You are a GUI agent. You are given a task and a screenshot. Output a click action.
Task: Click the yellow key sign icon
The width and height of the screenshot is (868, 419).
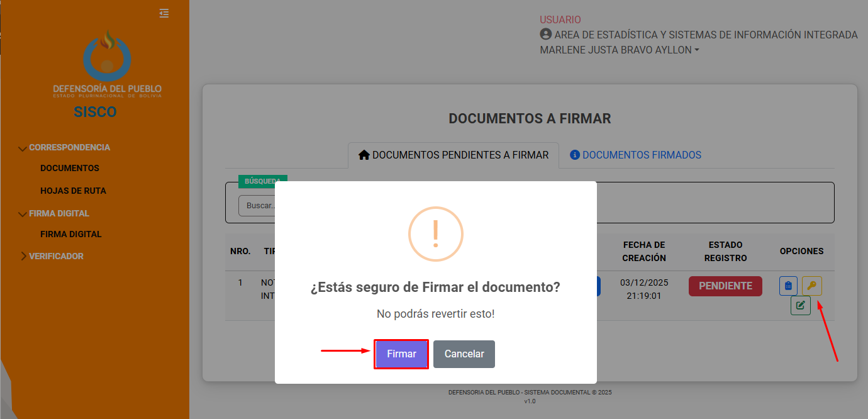click(x=811, y=286)
